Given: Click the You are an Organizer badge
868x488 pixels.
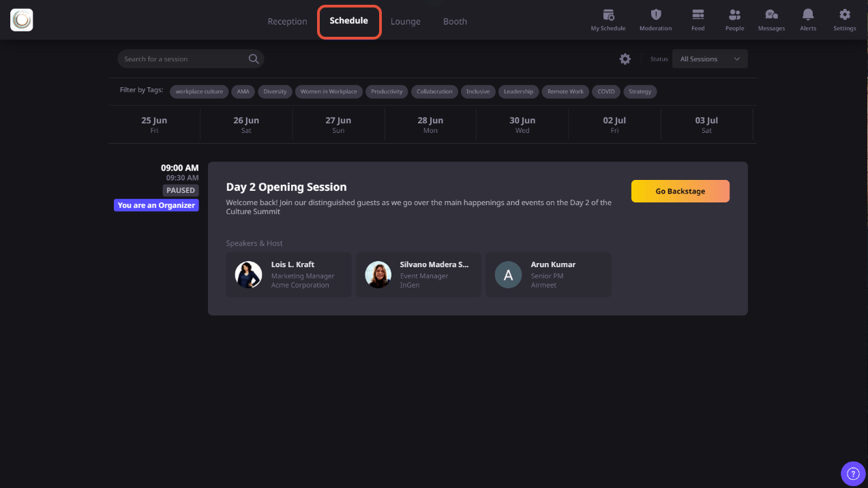Looking at the screenshot, I should pos(156,205).
